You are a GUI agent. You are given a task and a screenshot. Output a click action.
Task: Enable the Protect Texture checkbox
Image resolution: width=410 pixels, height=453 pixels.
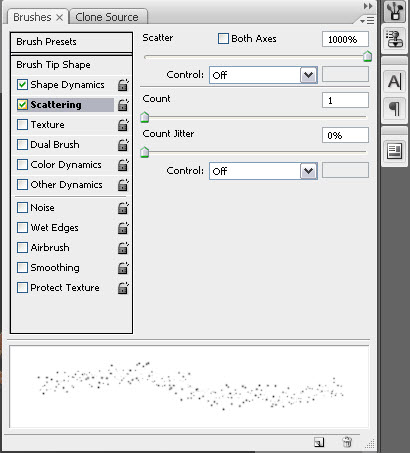pos(22,288)
